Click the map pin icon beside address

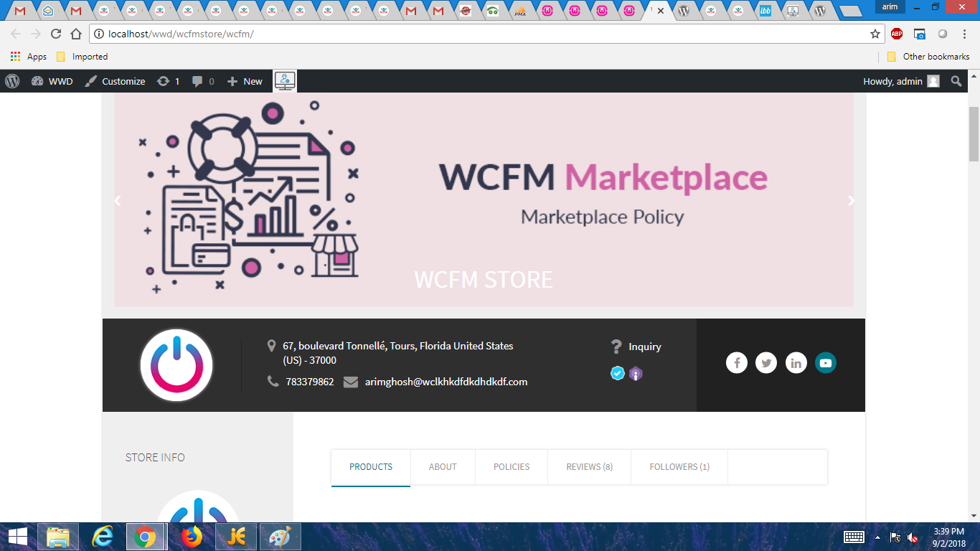pyautogui.click(x=271, y=347)
